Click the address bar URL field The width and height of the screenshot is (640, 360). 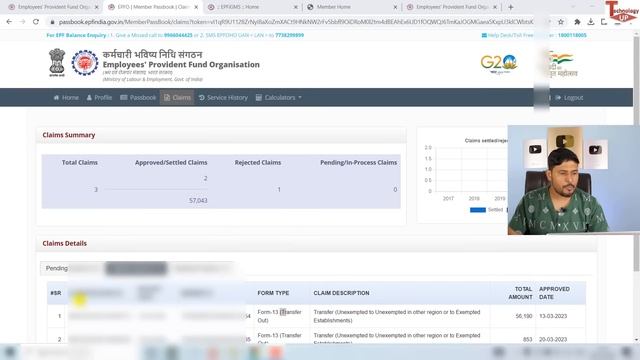point(296,22)
